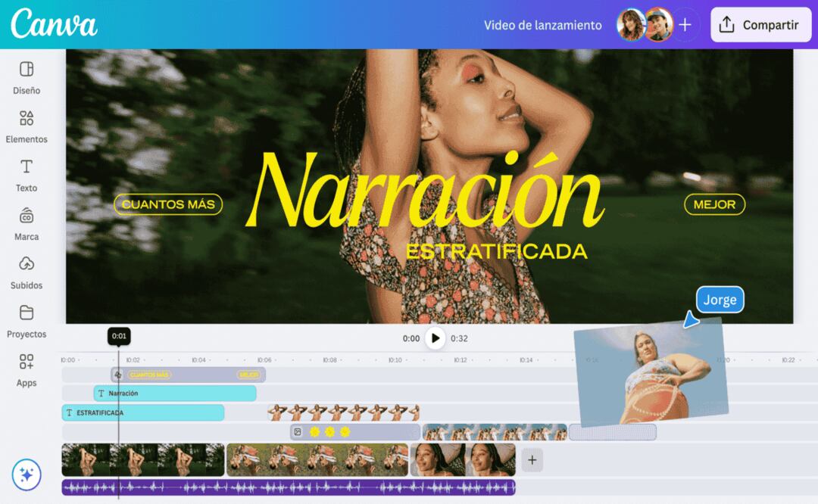Image resolution: width=818 pixels, height=504 pixels.
Task: Open the Canva AI assistant sparkle icon
Action: [x=28, y=475]
